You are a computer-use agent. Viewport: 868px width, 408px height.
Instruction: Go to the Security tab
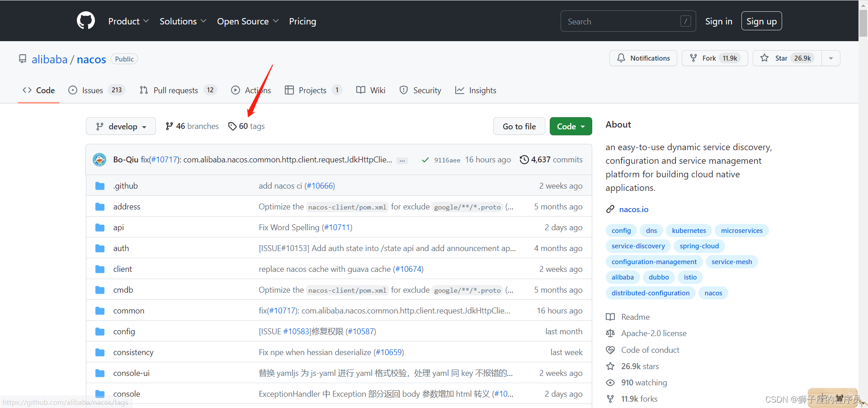click(x=420, y=90)
